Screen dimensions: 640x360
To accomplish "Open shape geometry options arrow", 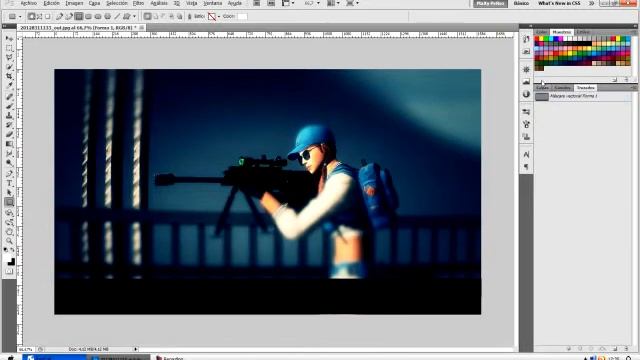I will pyautogui.click(x=134, y=16).
